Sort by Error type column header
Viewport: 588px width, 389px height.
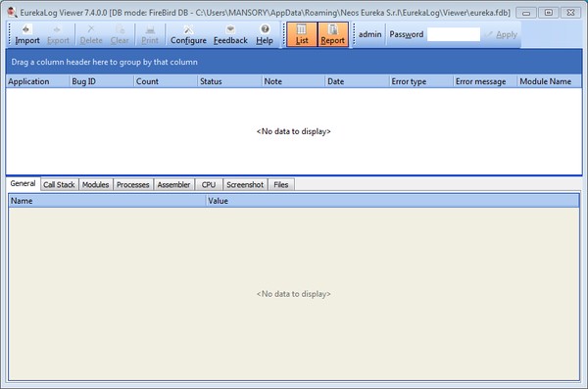pyautogui.click(x=421, y=81)
